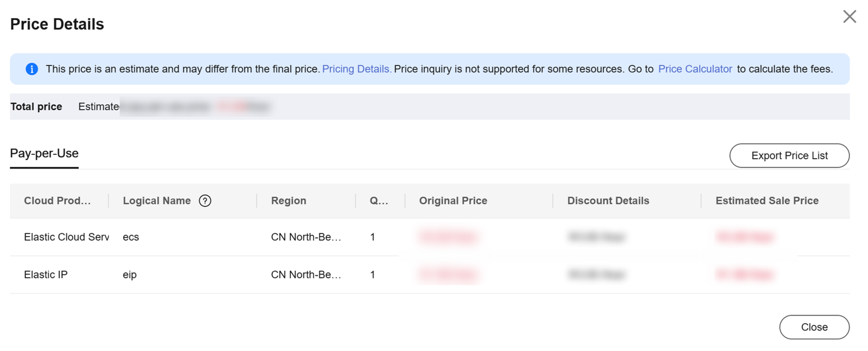This screenshot has width=868, height=351.
Task: Click the region cell in the ecs row
Action: (x=306, y=237)
